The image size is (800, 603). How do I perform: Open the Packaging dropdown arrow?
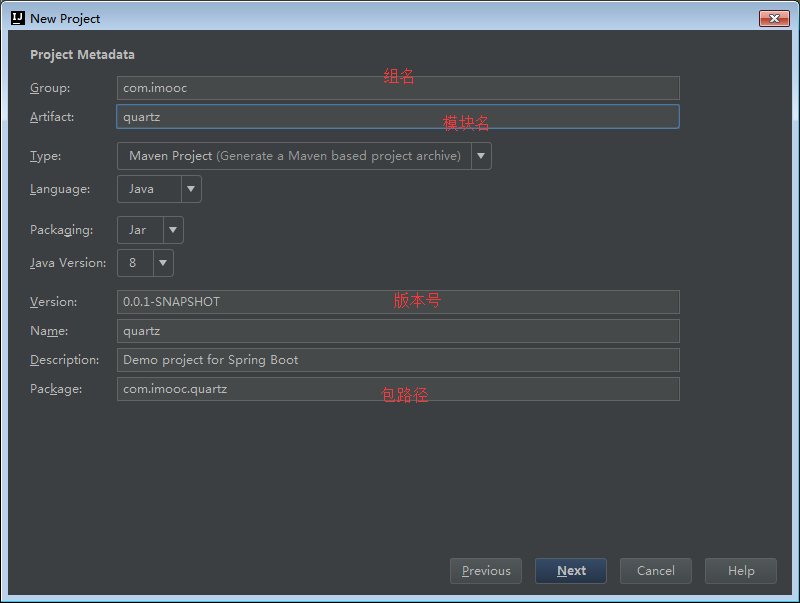pos(172,230)
